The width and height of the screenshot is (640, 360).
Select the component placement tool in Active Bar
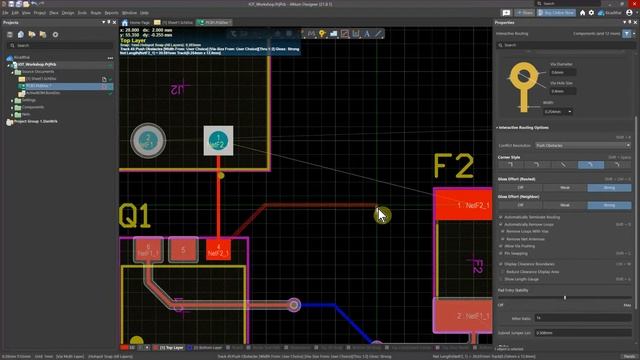click(333, 34)
